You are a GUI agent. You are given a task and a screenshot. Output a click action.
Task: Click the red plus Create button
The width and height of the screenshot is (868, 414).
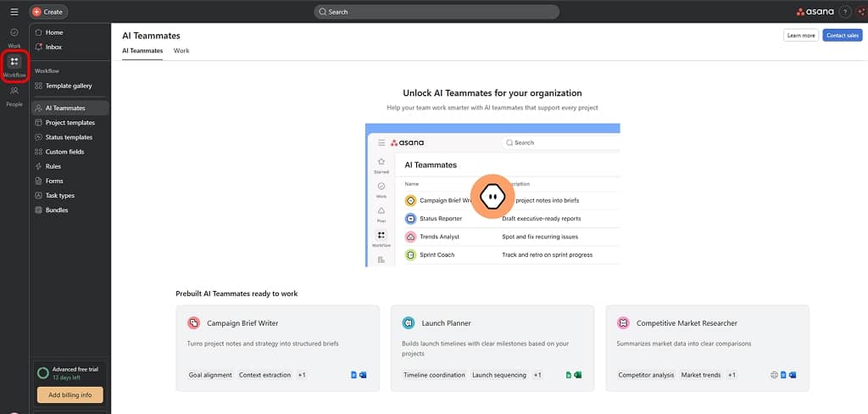click(x=48, y=12)
